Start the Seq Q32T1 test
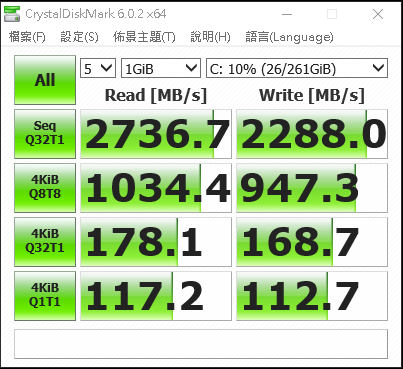 pos(45,134)
